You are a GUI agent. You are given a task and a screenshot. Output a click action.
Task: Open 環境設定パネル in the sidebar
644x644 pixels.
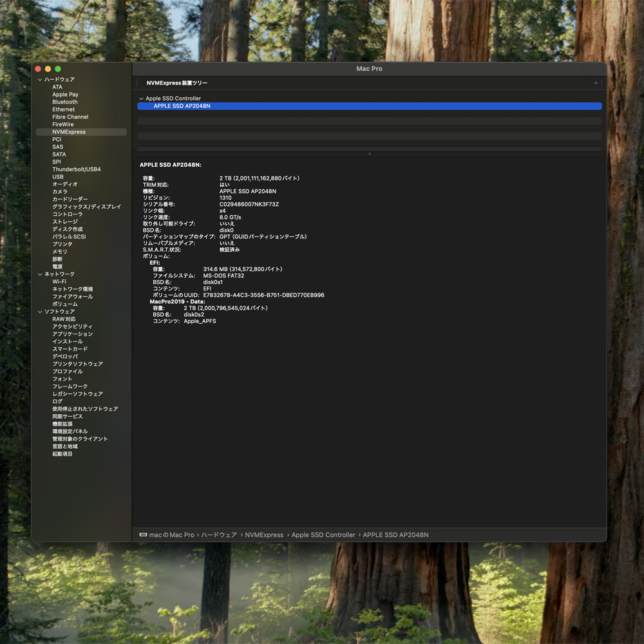pyautogui.click(x=70, y=431)
